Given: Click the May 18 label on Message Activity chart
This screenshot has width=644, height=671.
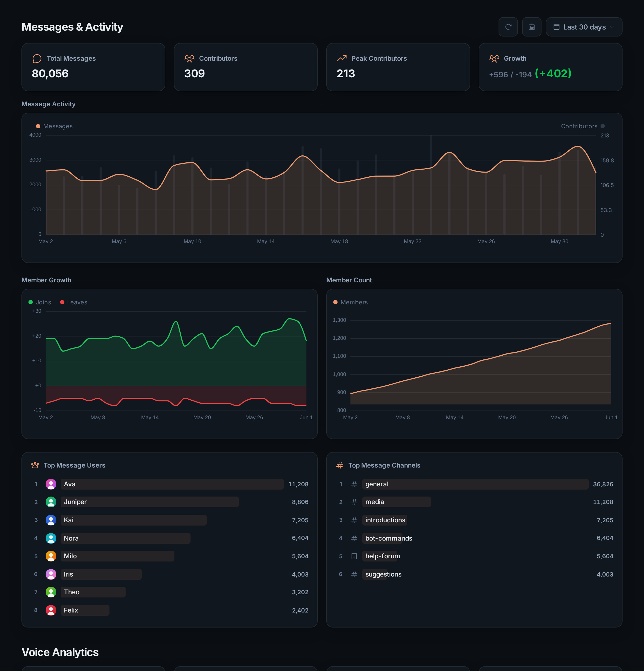Looking at the screenshot, I should [339, 241].
